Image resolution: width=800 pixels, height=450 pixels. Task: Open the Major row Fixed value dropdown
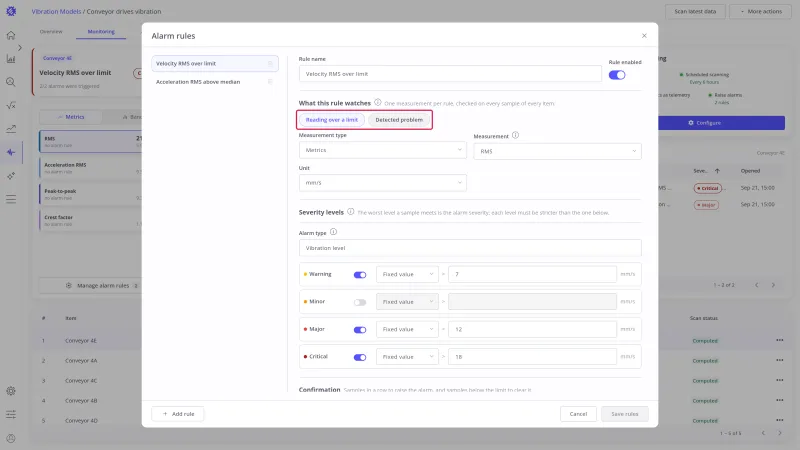pos(407,330)
